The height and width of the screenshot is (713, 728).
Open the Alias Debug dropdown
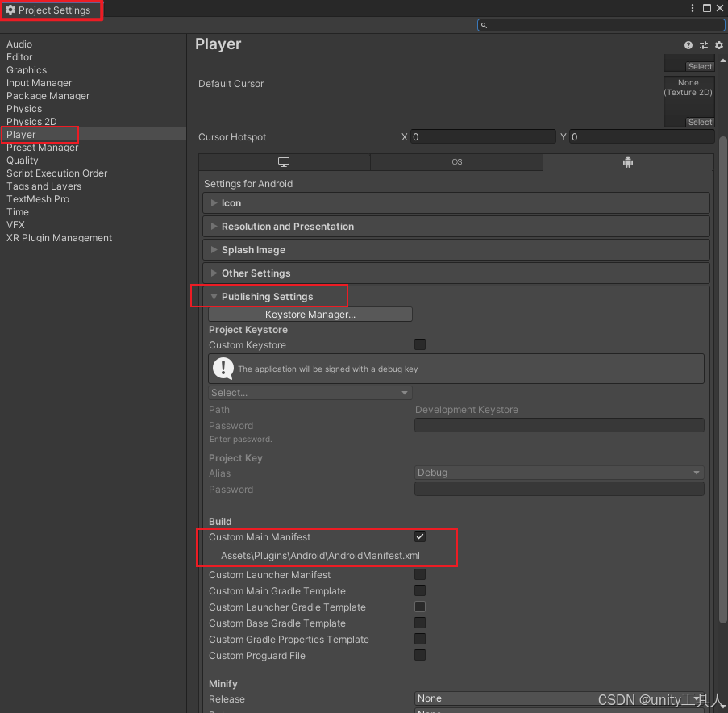[x=559, y=473]
